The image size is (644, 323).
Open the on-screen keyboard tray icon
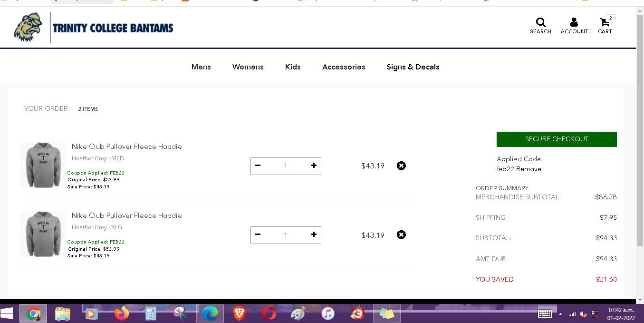[x=545, y=313]
